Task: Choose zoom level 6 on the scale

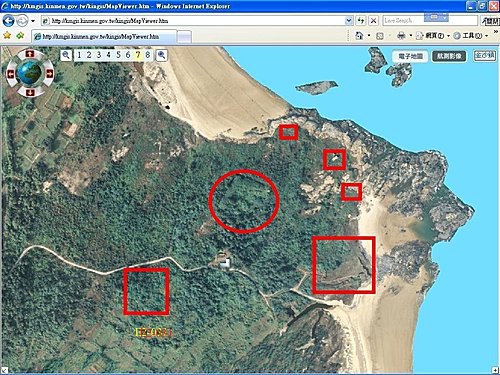Action: point(128,55)
